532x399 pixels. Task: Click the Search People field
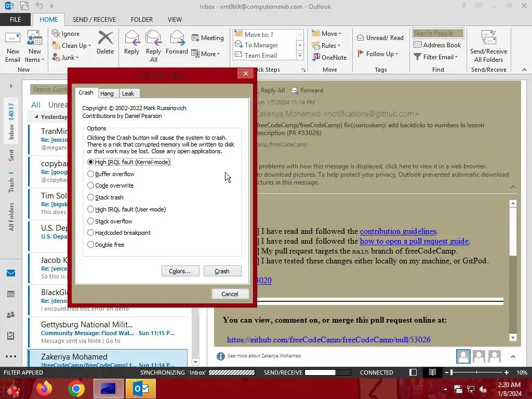click(437, 33)
